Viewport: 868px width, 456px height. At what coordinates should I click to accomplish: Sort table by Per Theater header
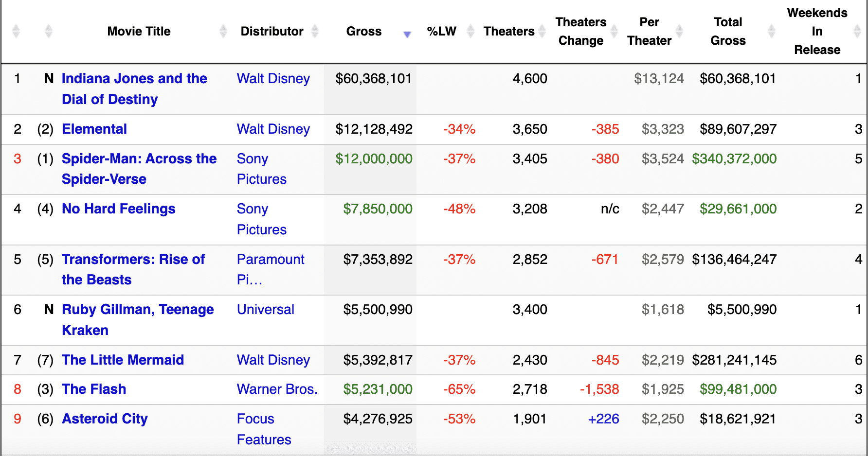649,31
